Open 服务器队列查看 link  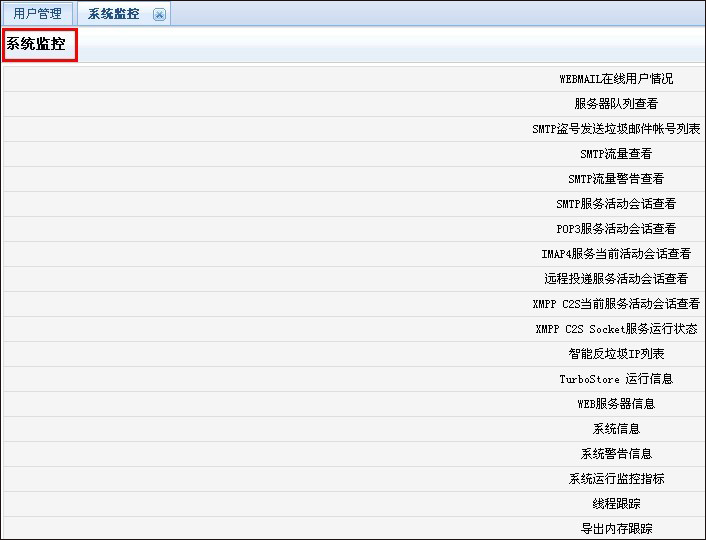pyautogui.click(x=616, y=104)
